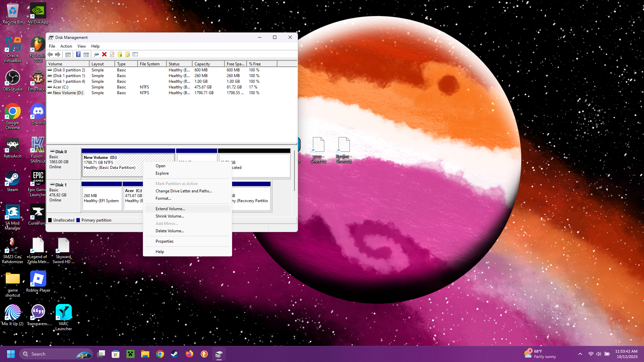Click the Show/Hide Console Tree toolbar icon
644x362 pixels.
pos(68,54)
